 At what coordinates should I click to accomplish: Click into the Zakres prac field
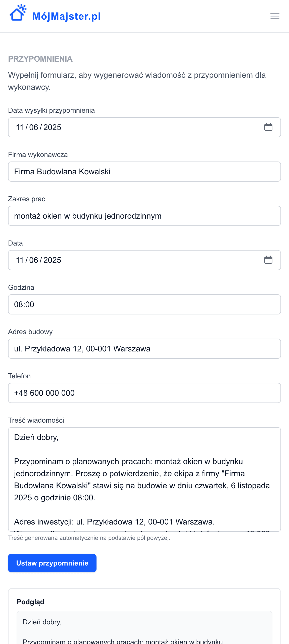(144, 216)
